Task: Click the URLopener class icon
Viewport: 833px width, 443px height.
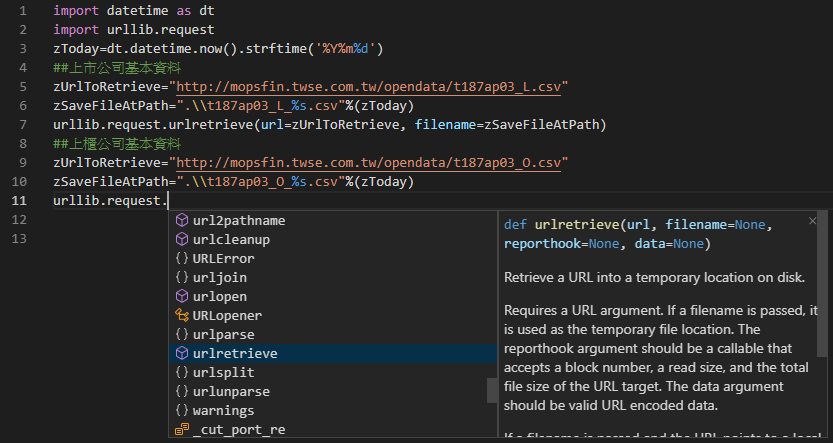Action: [182, 316]
